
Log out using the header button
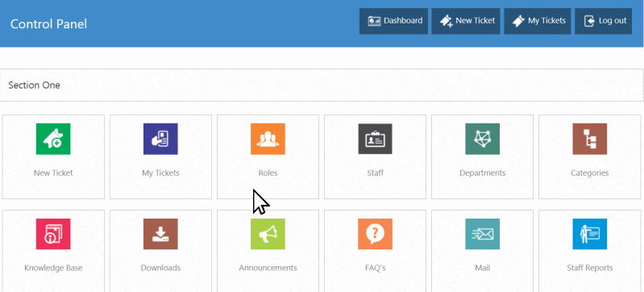click(604, 21)
